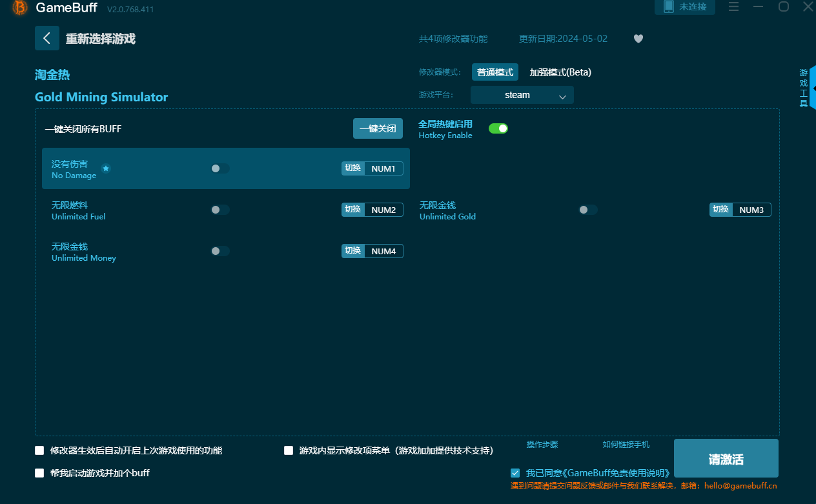Screen dimensions: 816x504
Task: Click the NUM2 hotkey field
Action: pyautogui.click(x=383, y=210)
